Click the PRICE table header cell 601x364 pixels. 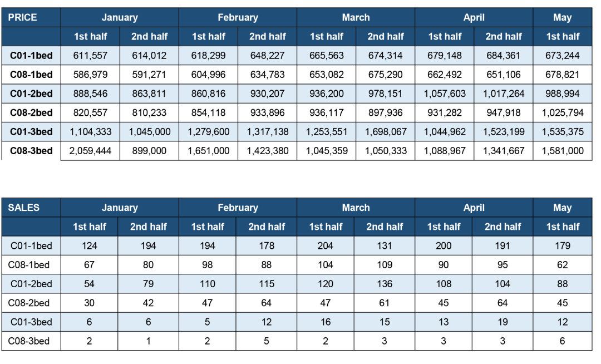(x=31, y=18)
